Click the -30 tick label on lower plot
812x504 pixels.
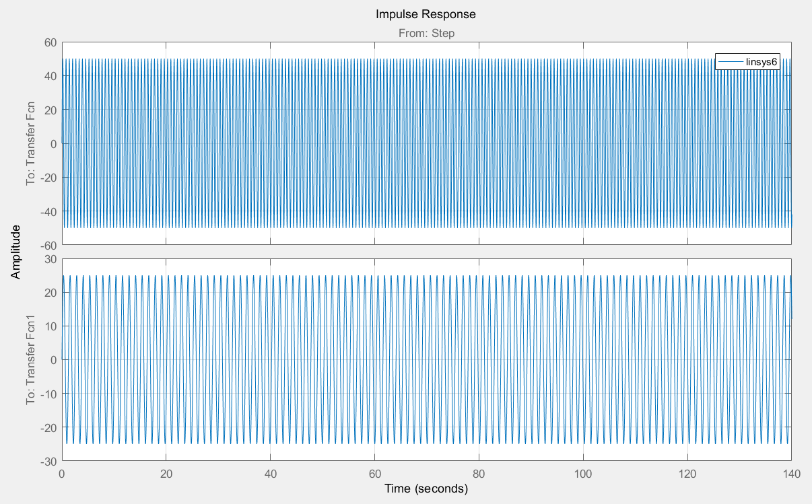[x=49, y=461]
